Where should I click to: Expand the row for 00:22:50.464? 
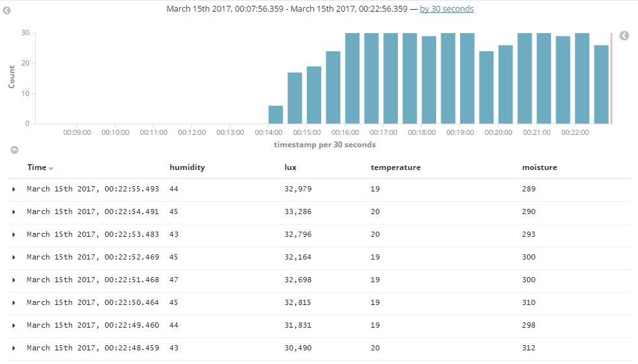coord(14,302)
